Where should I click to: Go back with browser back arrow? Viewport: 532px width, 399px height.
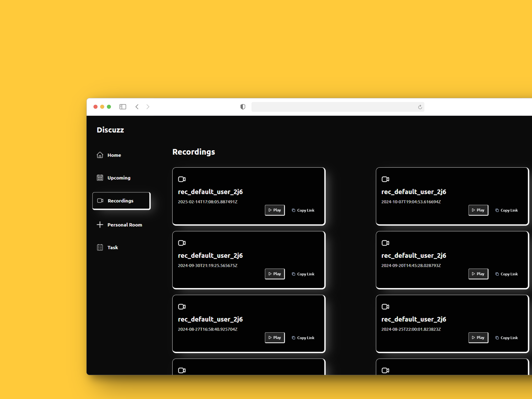(x=137, y=107)
